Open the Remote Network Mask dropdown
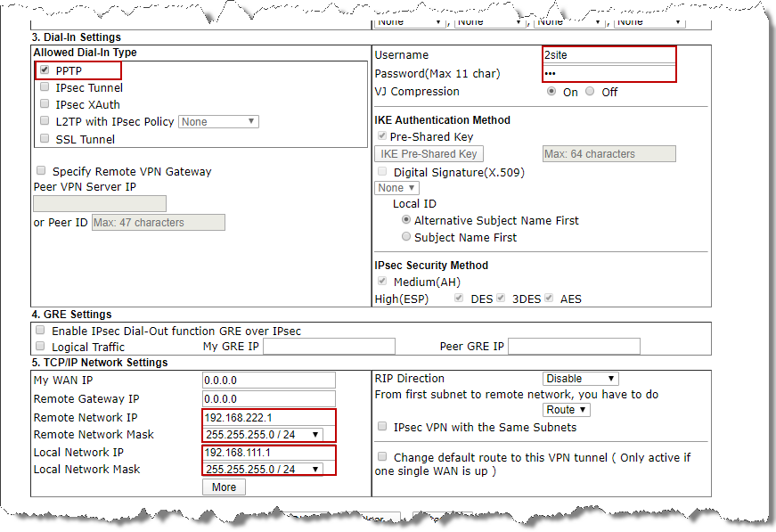 [x=263, y=434]
